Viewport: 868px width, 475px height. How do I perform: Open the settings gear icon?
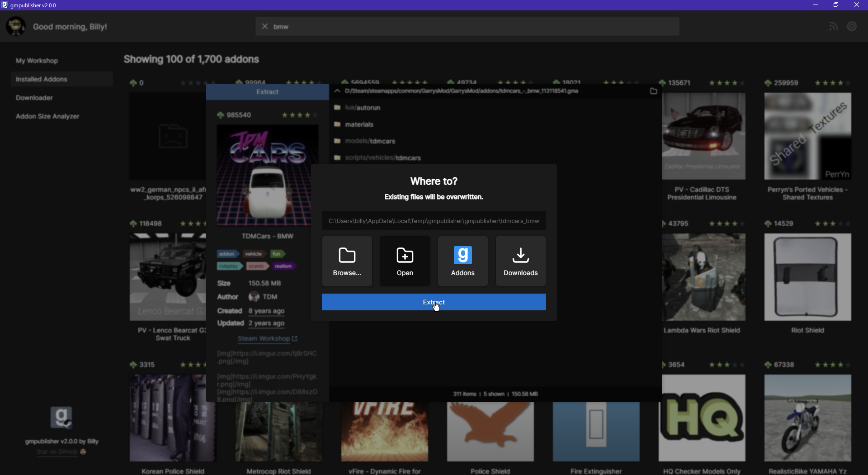[852, 26]
